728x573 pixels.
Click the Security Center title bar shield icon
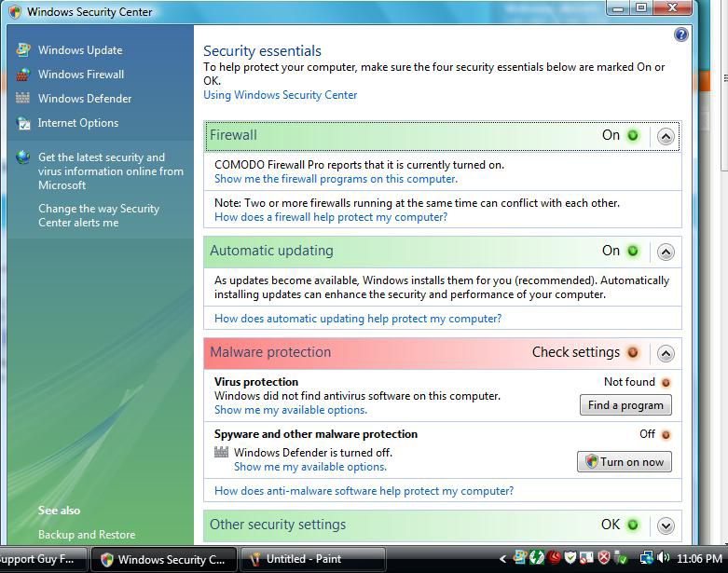(x=15, y=12)
